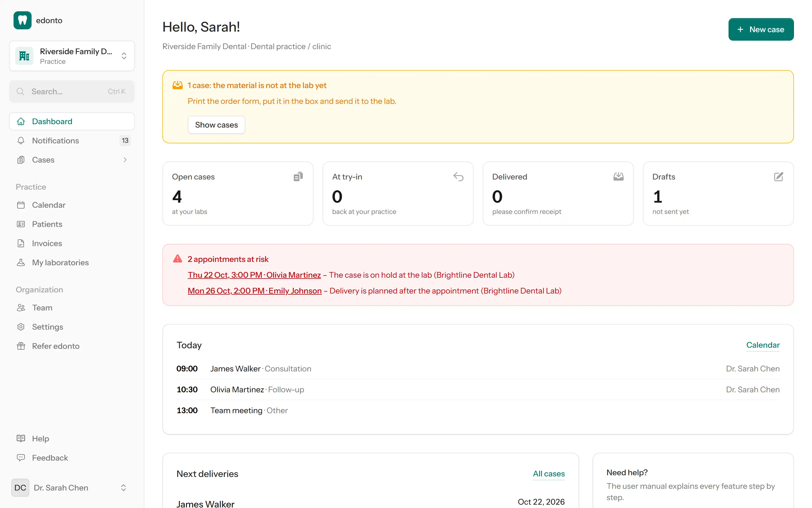Click the My laboratories flask icon
This screenshot has width=812, height=508.
pyautogui.click(x=21, y=262)
